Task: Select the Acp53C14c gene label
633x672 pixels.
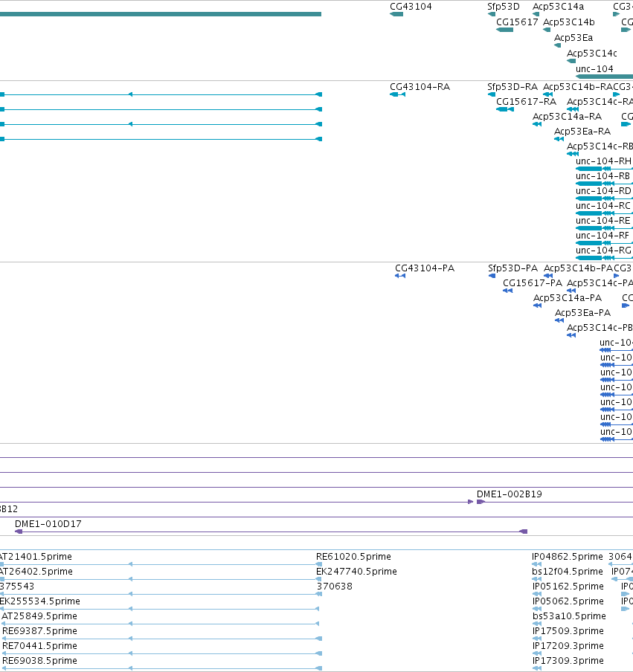Action: (592, 53)
